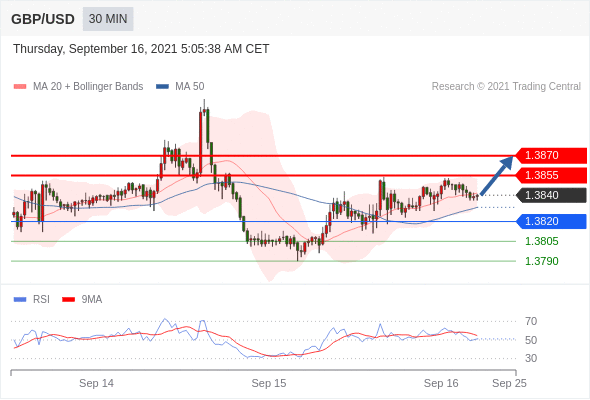Image resolution: width=590 pixels, height=400 pixels.
Task: Click the 9MA legend label
Action: click(x=92, y=300)
